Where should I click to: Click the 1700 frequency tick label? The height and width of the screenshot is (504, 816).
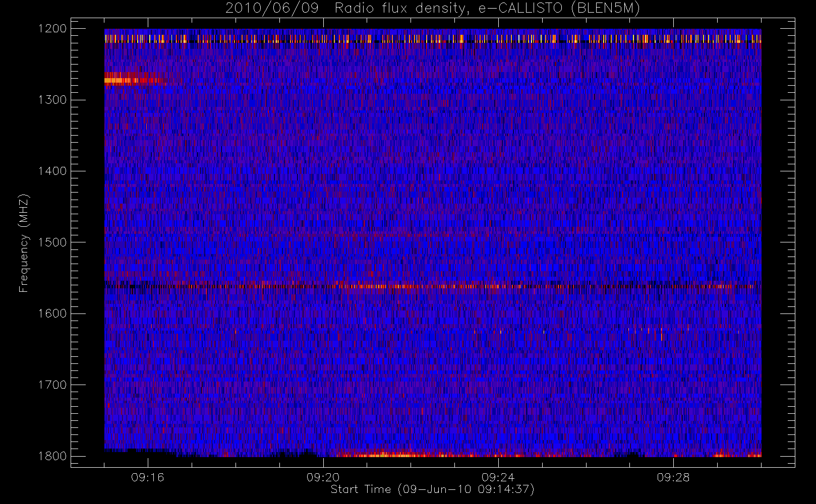click(52, 385)
